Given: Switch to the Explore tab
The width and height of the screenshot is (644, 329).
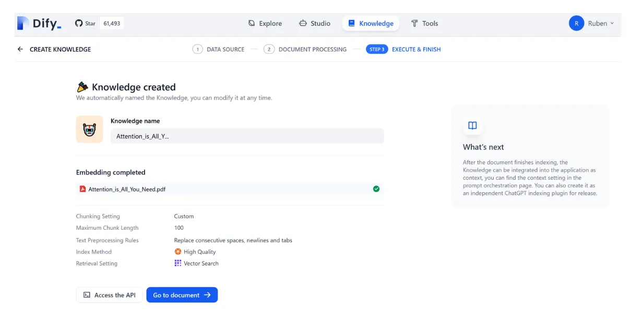Looking at the screenshot, I should [265, 23].
